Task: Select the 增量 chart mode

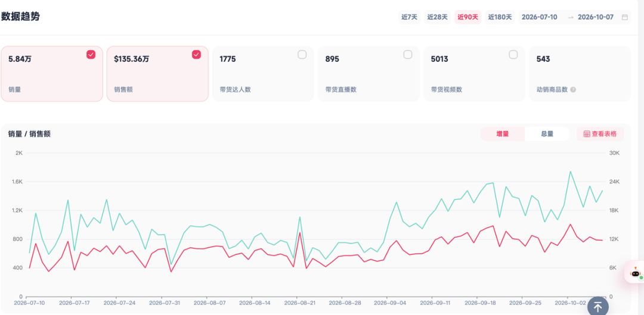Action: pos(503,134)
